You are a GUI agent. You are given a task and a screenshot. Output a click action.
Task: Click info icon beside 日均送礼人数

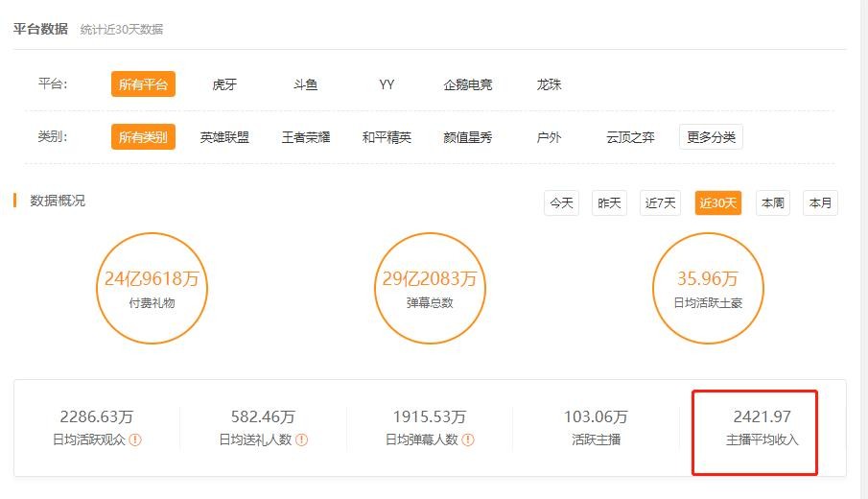(301, 440)
